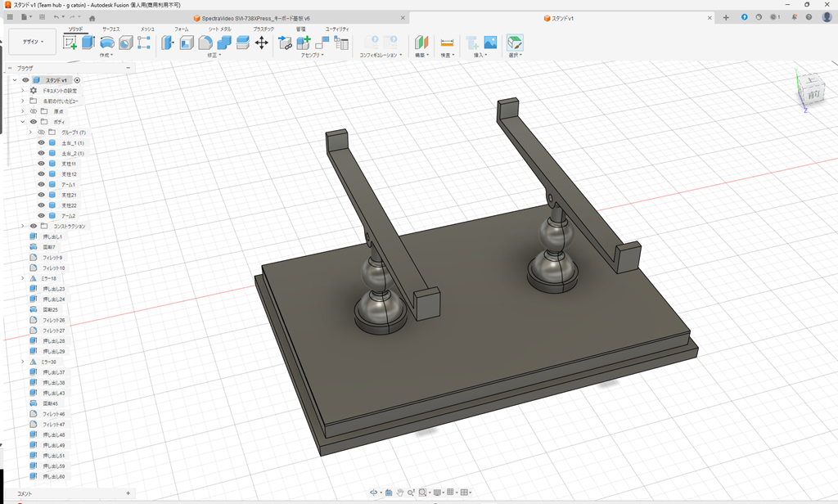
Task: Hide the 土台_1 body
Action: point(41,142)
